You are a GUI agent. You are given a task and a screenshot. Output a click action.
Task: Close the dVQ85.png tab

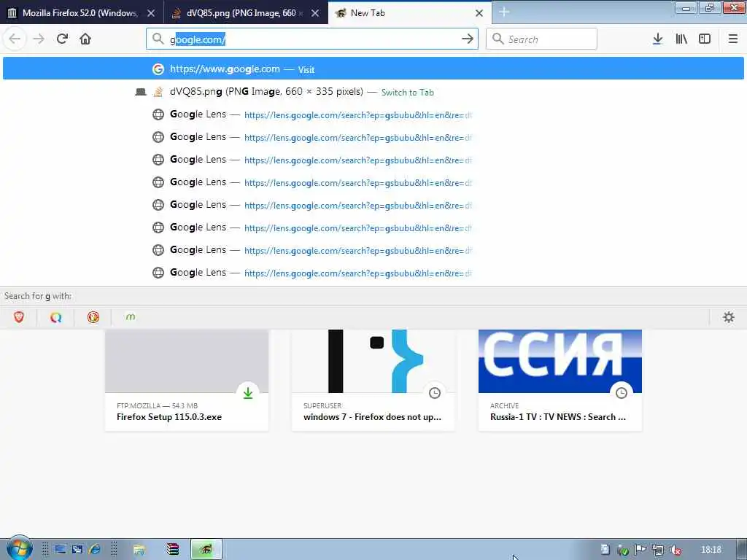(315, 13)
